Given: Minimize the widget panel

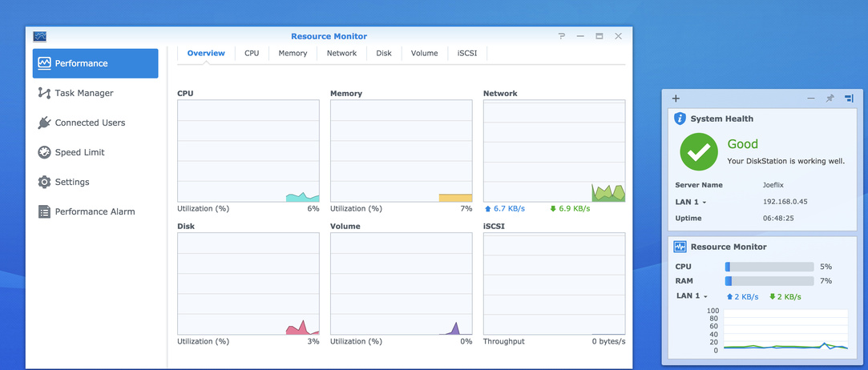Looking at the screenshot, I should coord(811,99).
